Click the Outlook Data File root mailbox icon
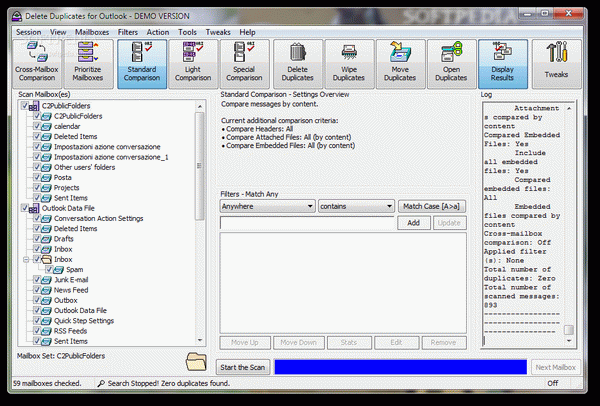 [34, 209]
